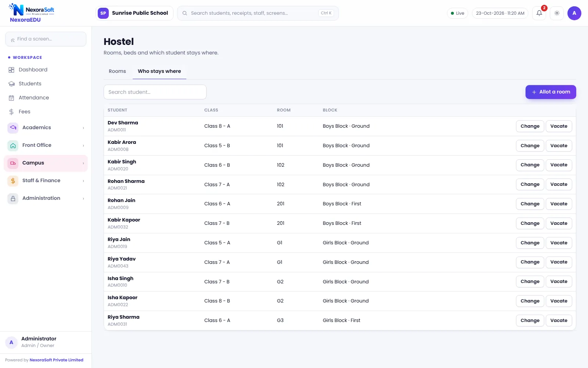Click the Dashboard grid icon in sidebar
588x368 pixels.
pyautogui.click(x=11, y=70)
